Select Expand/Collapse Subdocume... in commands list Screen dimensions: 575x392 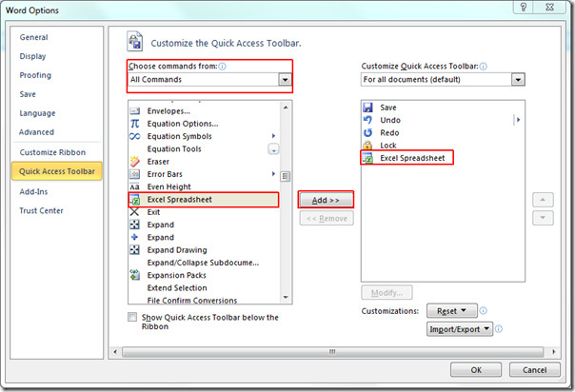(205, 263)
